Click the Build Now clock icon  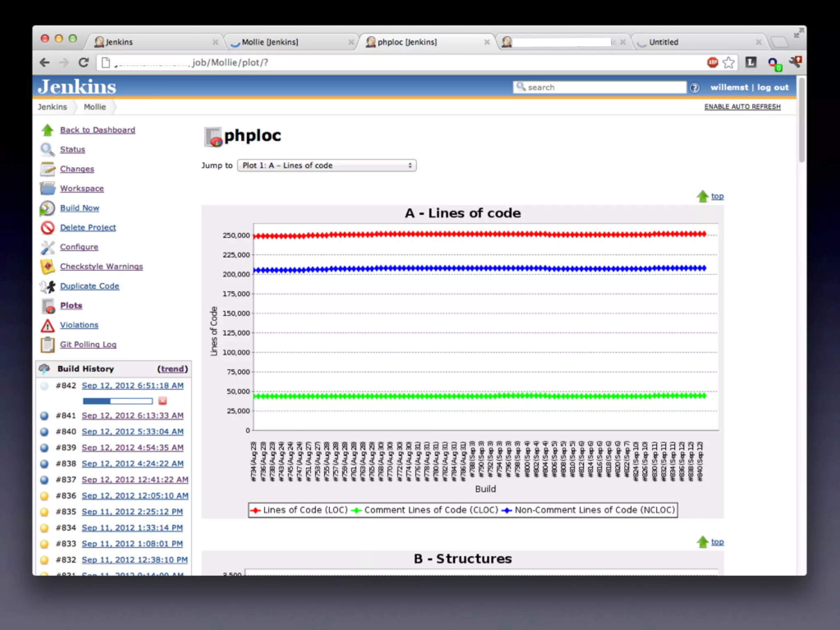(x=47, y=208)
